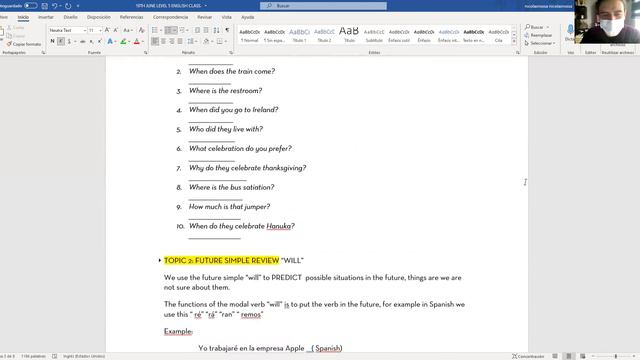The width and height of the screenshot is (640, 360).
Task: Open the font name dropdown (Neutra Text)
Action: pyautogui.click(x=85, y=31)
